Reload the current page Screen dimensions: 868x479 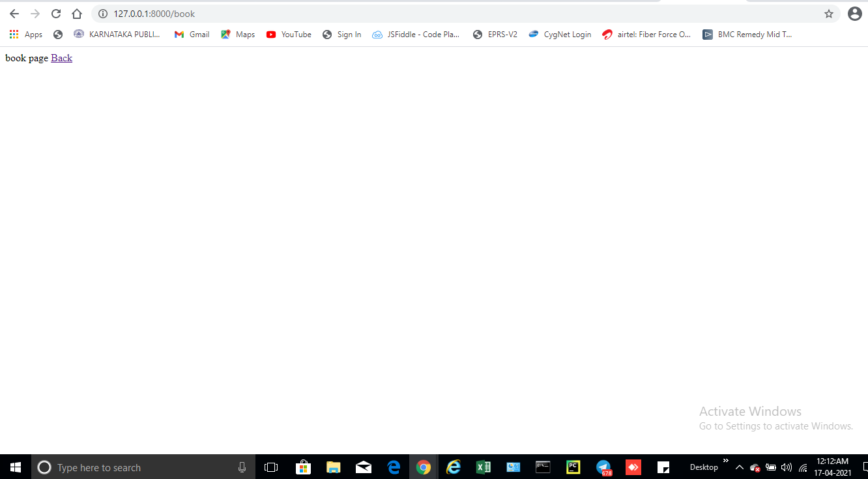(x=56, y=13)
